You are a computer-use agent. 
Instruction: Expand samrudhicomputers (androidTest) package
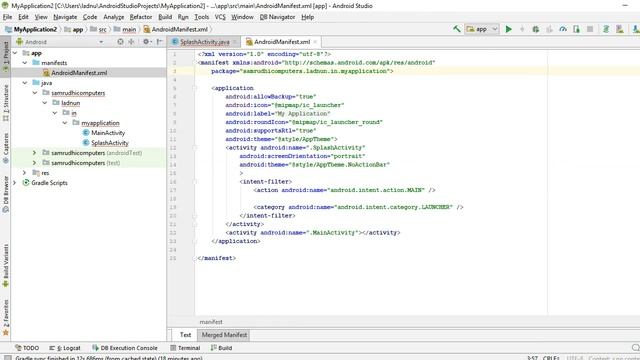[35, 153]
